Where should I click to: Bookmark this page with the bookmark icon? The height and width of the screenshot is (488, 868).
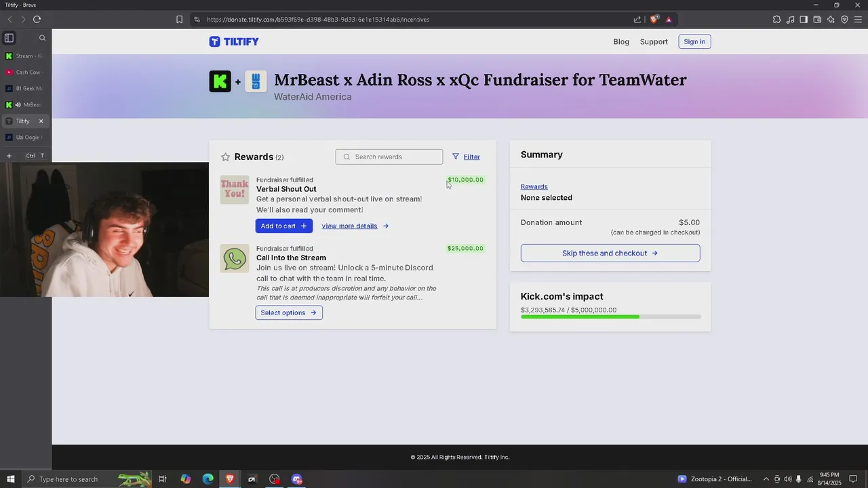coord(179,20)
